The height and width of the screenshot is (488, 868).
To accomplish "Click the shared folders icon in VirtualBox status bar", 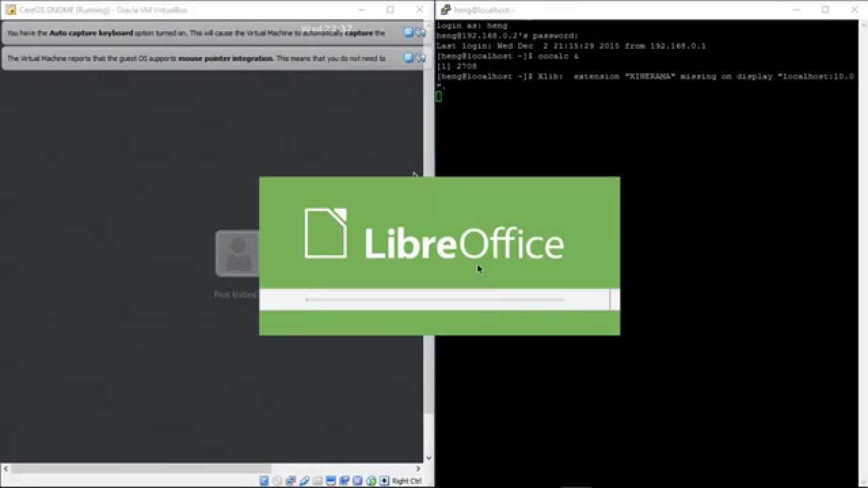I will (x=317, y=481).
